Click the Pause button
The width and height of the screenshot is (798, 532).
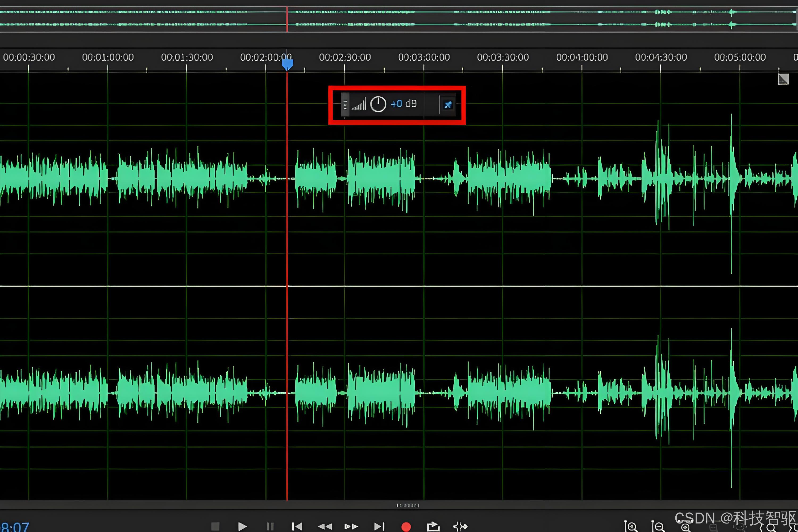coord(270,526)
